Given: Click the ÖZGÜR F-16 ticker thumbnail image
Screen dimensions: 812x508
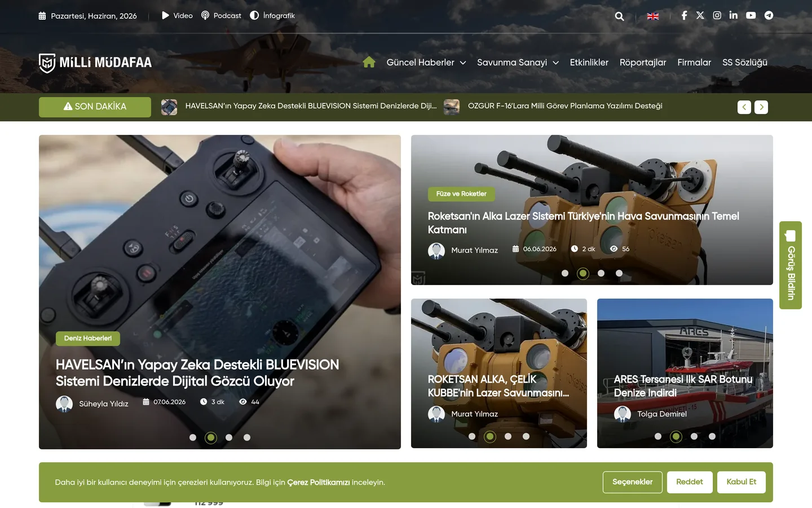Looking at the screenshot, I should pyautogui.click(x=452, y=107).
